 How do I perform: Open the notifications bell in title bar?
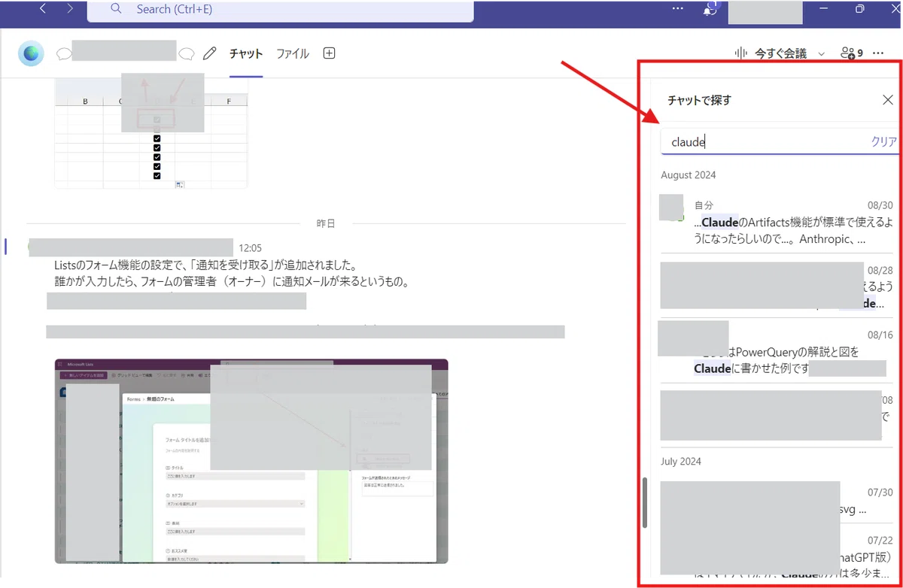point(710,10)
